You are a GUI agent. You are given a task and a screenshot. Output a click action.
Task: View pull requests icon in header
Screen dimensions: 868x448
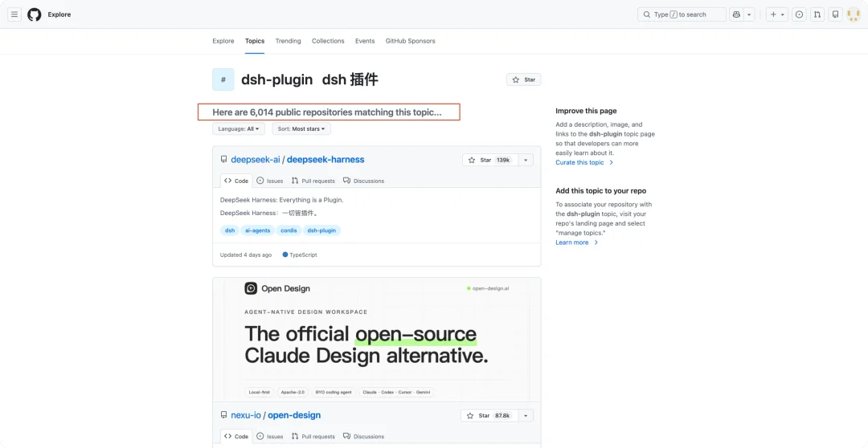pos(817,14)
